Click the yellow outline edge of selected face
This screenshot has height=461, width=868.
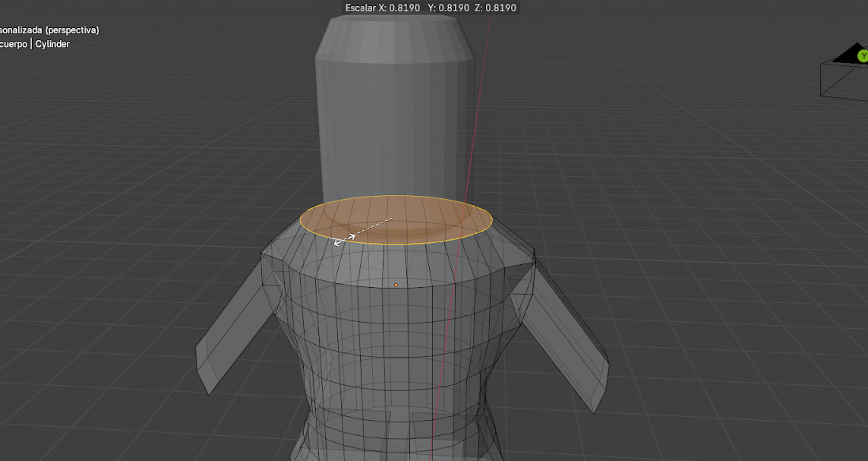pos(396,244)
